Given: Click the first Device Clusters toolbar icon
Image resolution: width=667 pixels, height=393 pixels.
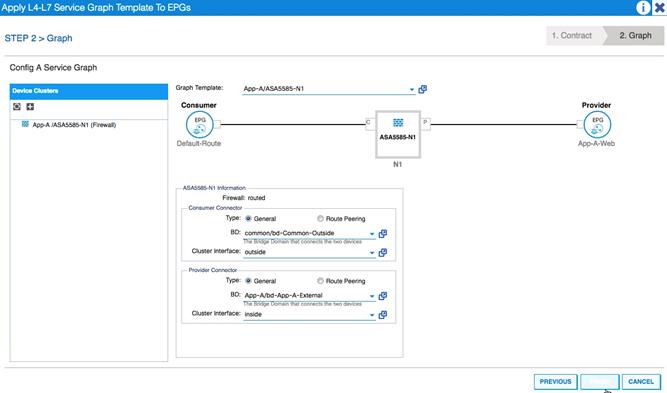Looking at the screenshot, I should click(x=17, y=106).
